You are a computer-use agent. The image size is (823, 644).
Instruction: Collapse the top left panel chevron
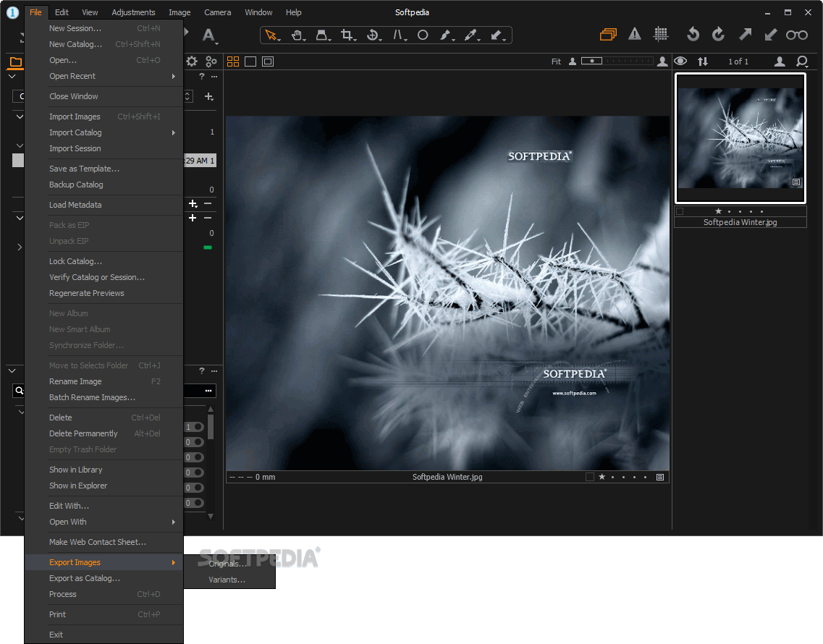(x=12, y=77)
